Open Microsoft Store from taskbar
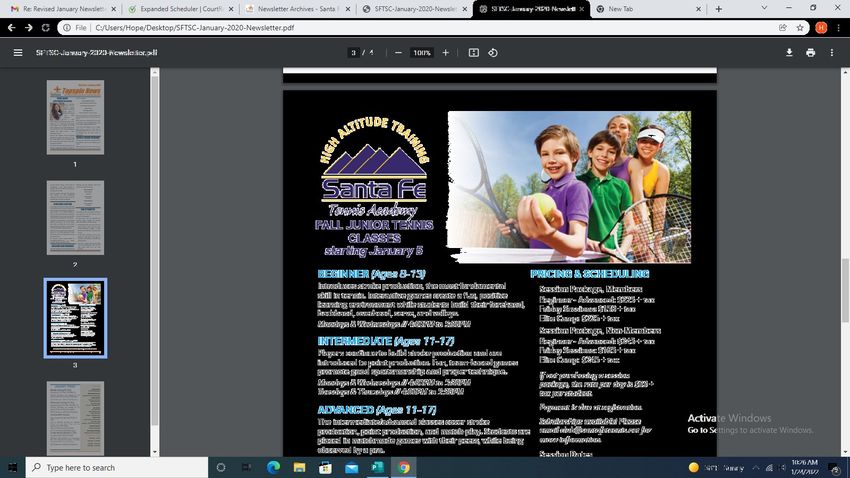Screen dimensions: 850x478 point(325,467)
